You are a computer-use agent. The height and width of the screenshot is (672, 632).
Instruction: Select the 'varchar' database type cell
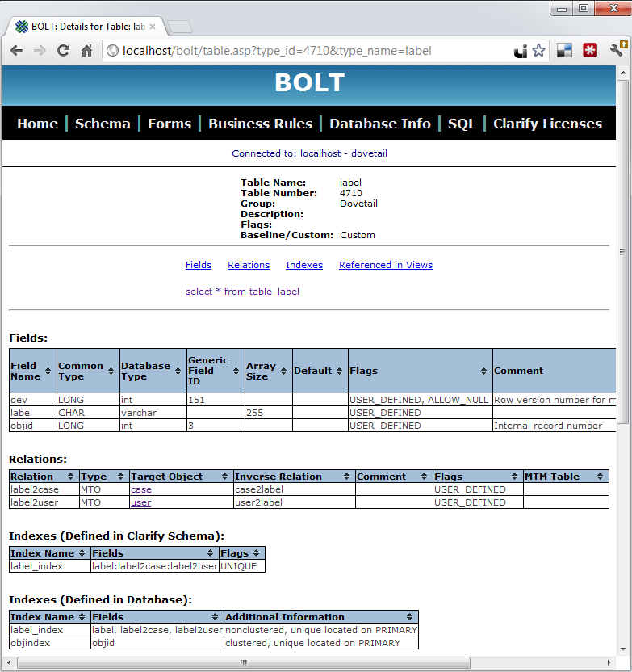click(x=153, y=413)
